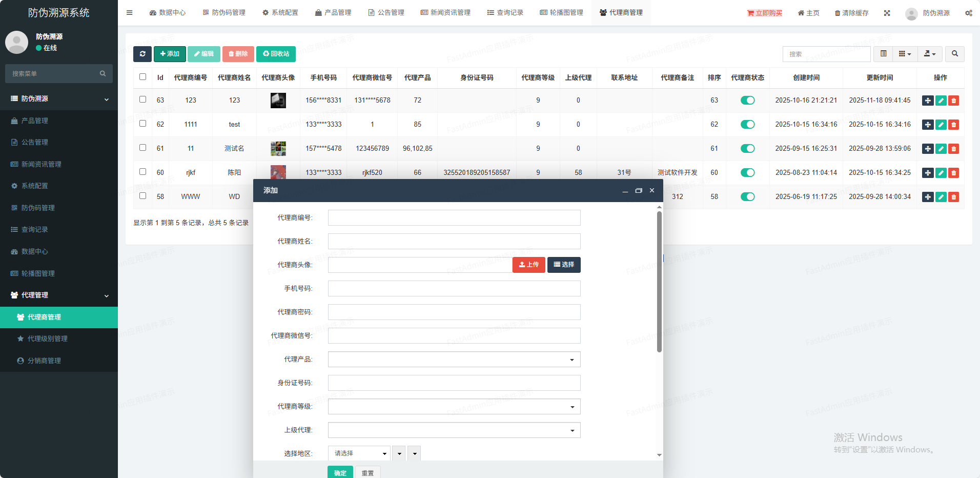This screenshot has height=478, width=980.
Task: Click the fullscreen icon in the top bar
Action: pyautogui.click(x=887, y=13)
